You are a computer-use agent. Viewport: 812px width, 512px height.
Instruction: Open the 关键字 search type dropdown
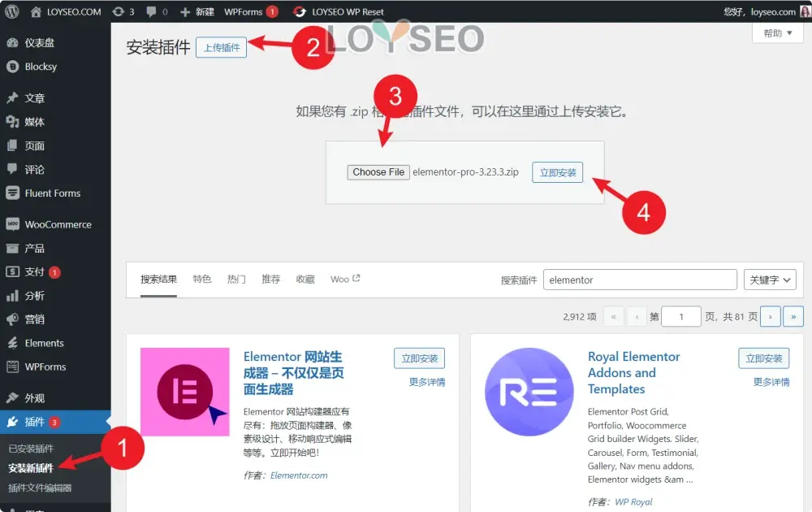(770, 280)
